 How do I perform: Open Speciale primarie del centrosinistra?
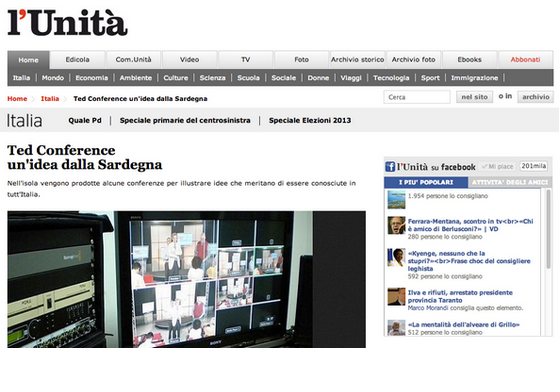[185, 120]
